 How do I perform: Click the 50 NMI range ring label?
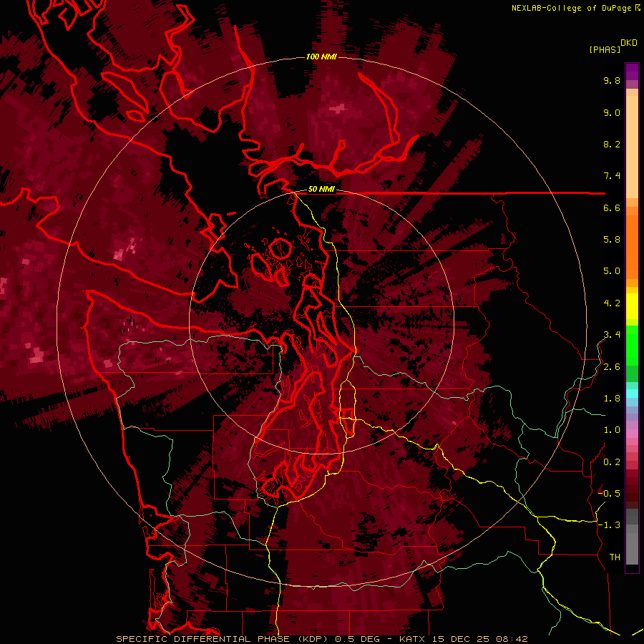tap(321, 190)
